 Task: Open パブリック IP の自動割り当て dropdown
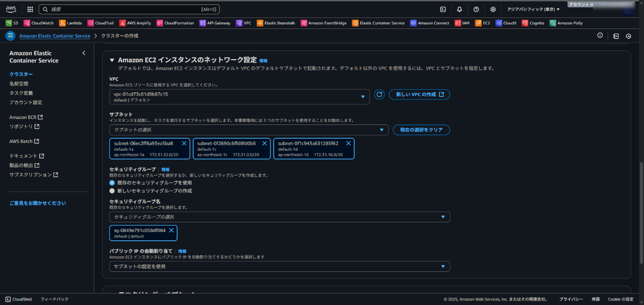(280, 266)
